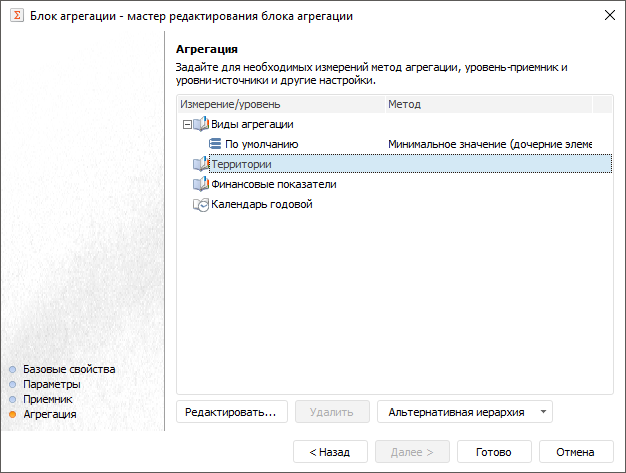Viewport: 626px width, 473px height.
Task: Click the Виды агрегации dimension icon
Action: [200, 124]
